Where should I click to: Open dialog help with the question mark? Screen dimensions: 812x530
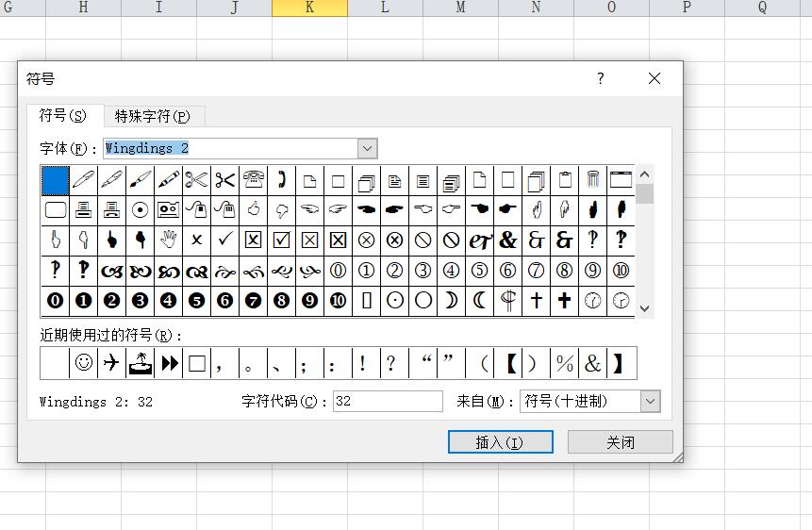click(x=601, y=79)
